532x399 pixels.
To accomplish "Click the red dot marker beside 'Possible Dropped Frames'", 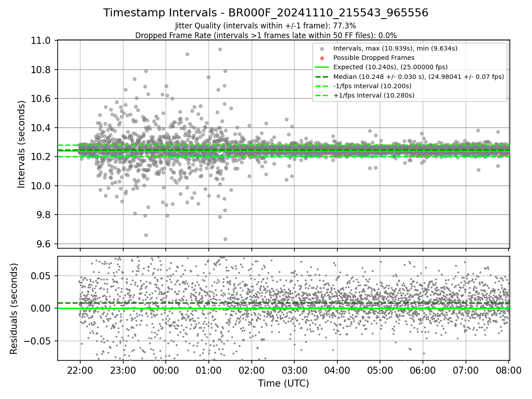I will coord(322,58).
